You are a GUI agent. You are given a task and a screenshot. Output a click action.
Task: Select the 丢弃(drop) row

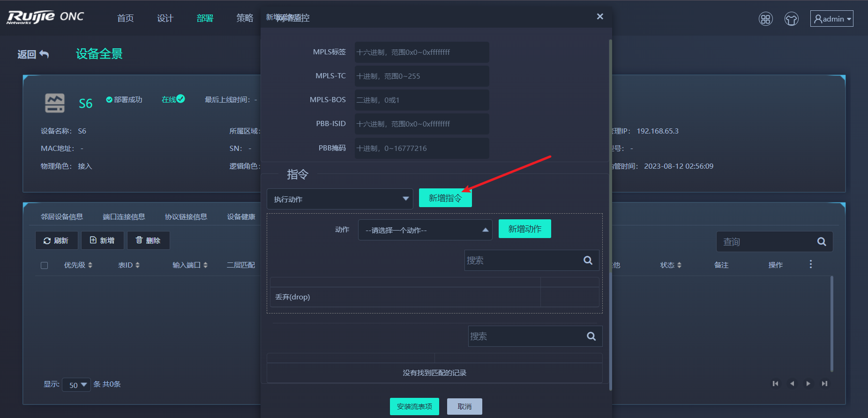tap(434, 297)
